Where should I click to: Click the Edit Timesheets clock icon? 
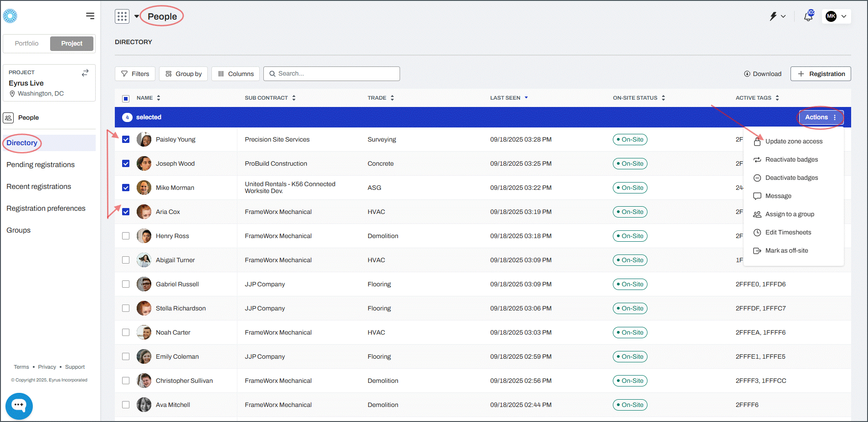tap(757, 233)
